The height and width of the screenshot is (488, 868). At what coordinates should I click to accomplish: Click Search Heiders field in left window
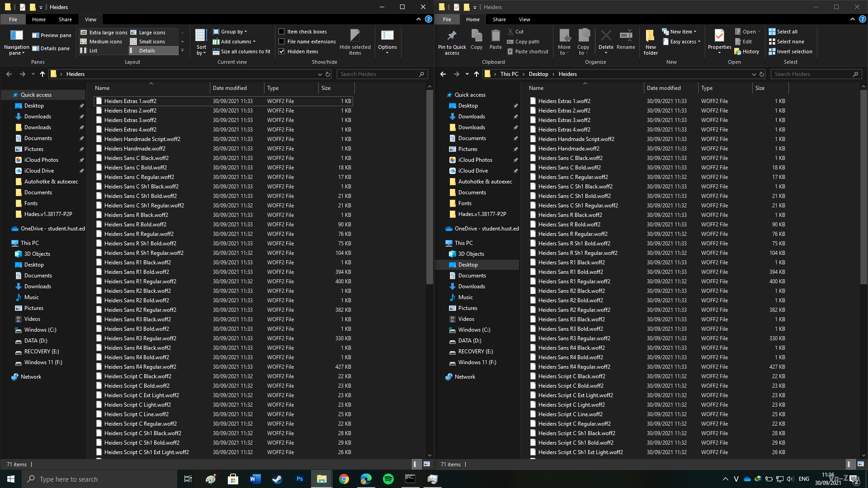(382, 74)
